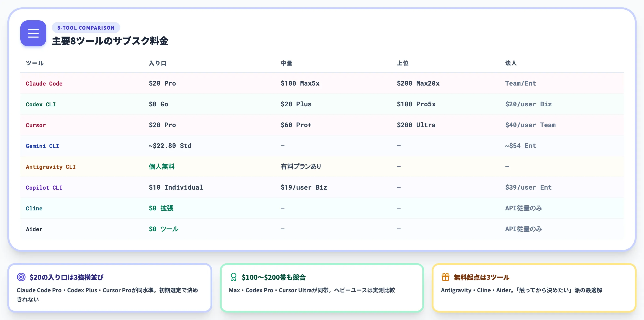Image resolution: width=644 pixels, height=320 pixels.
Task: Click the 8-TOOL COMPARISON badge
Action: click(x=86, y=28)
